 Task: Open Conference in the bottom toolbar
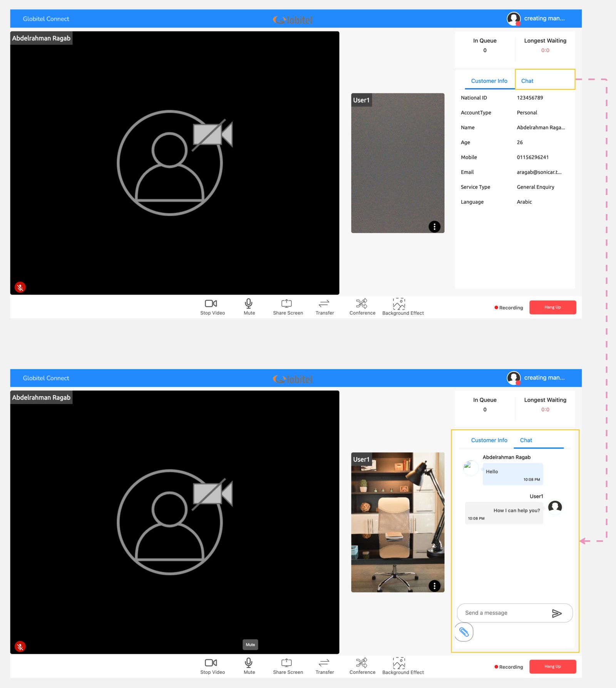coord(362,663)
